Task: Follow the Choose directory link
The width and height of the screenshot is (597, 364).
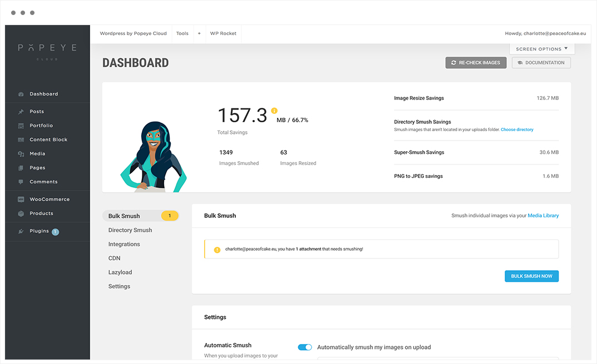Action: 517,129
